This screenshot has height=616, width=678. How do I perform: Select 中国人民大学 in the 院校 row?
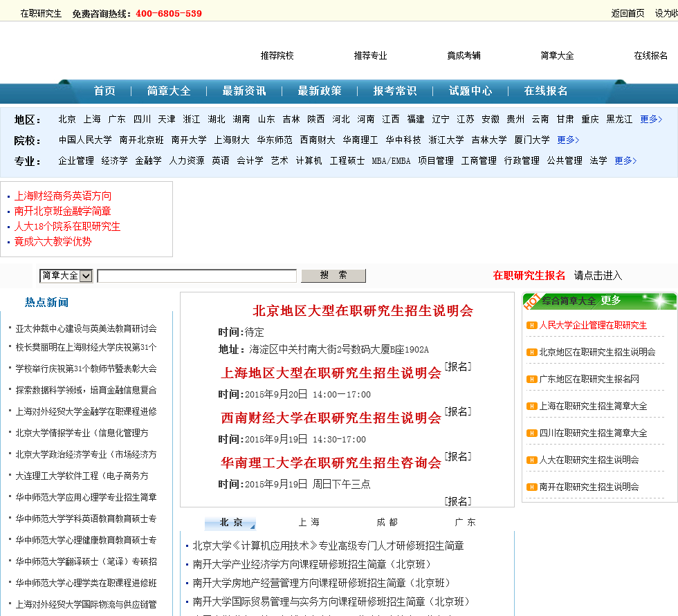tap(85, 140)
